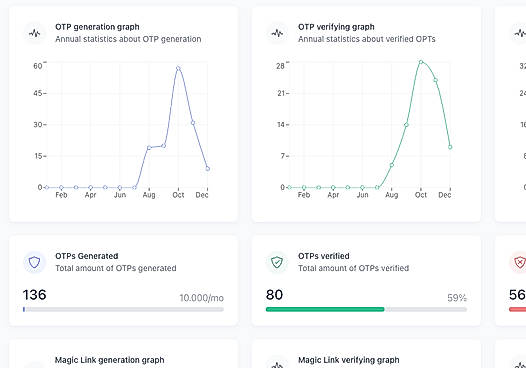The image size is (526, 368).
Task: Click the pulse icon beside OTP verifying graph
Action: coord(277,33)
